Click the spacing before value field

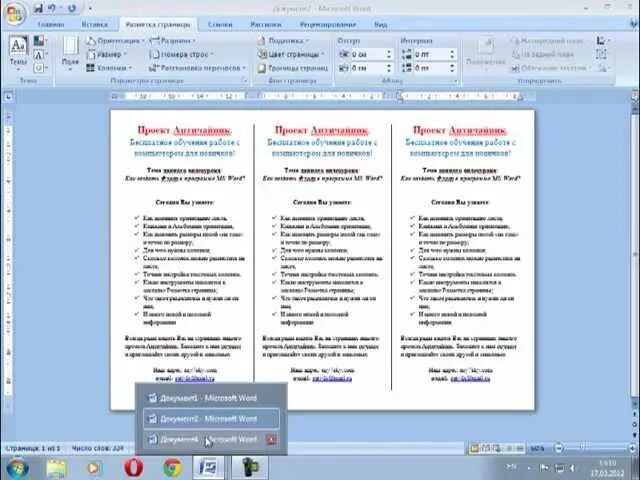(431, 54)
